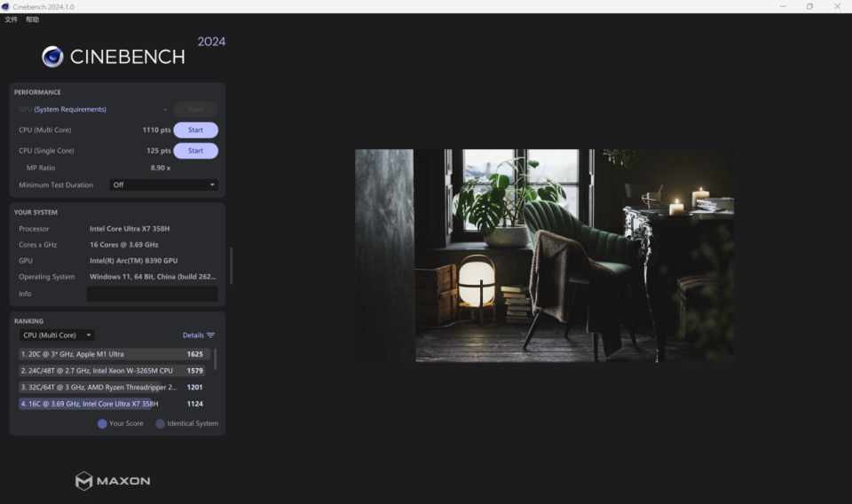Open the GPU System Requirements link
The image size is (852, 504).
coord(70,109)
